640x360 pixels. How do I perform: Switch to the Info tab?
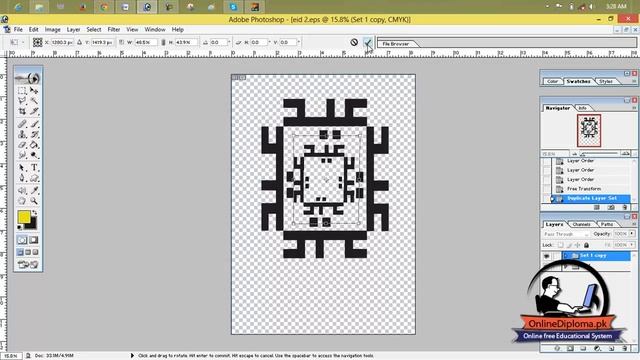pos(582,108)
